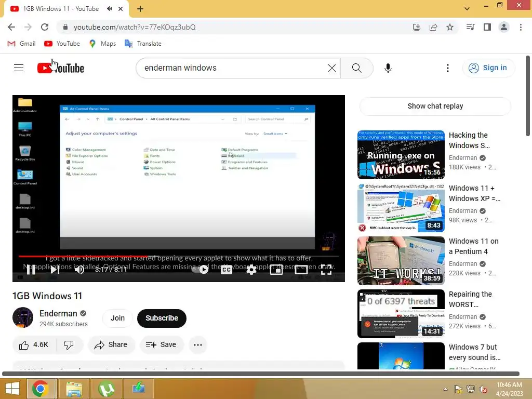Go back using browser back arrow
The height and width of the screenshot is (399, 532).
pyautogui.click(x=11, y=27)
